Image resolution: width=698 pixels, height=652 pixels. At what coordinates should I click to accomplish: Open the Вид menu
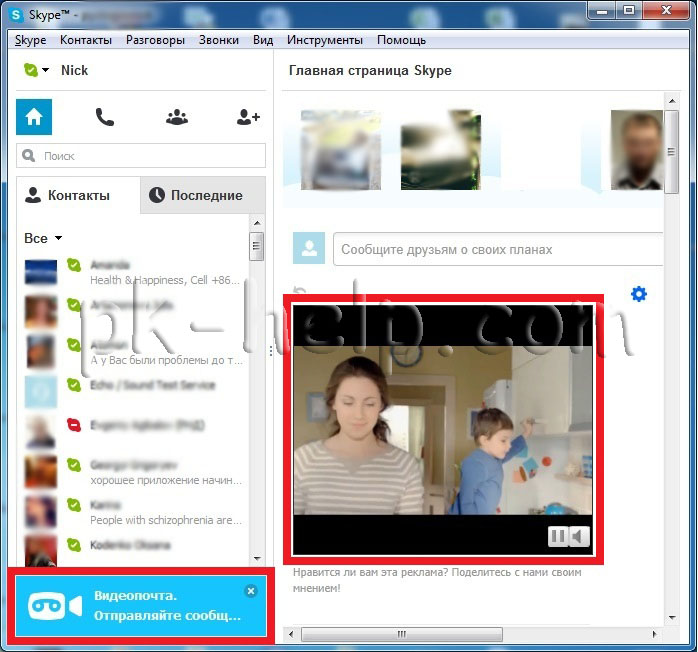click(x=263, y=40)
